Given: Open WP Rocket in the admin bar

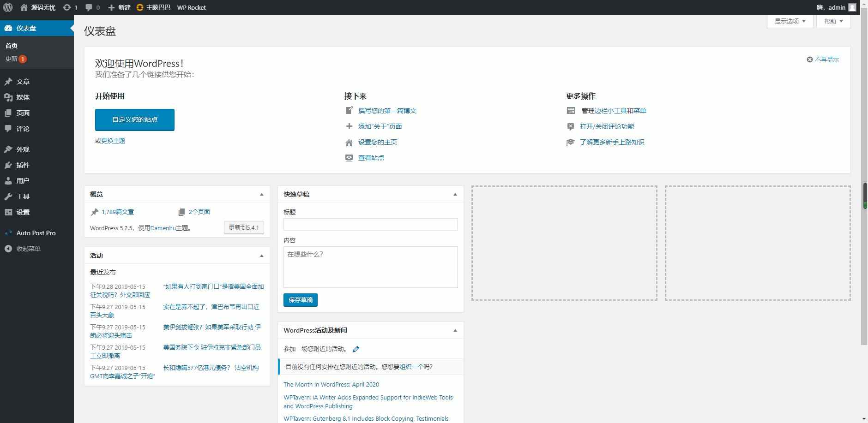Looking at the screenshot, I should click(192, 7).
